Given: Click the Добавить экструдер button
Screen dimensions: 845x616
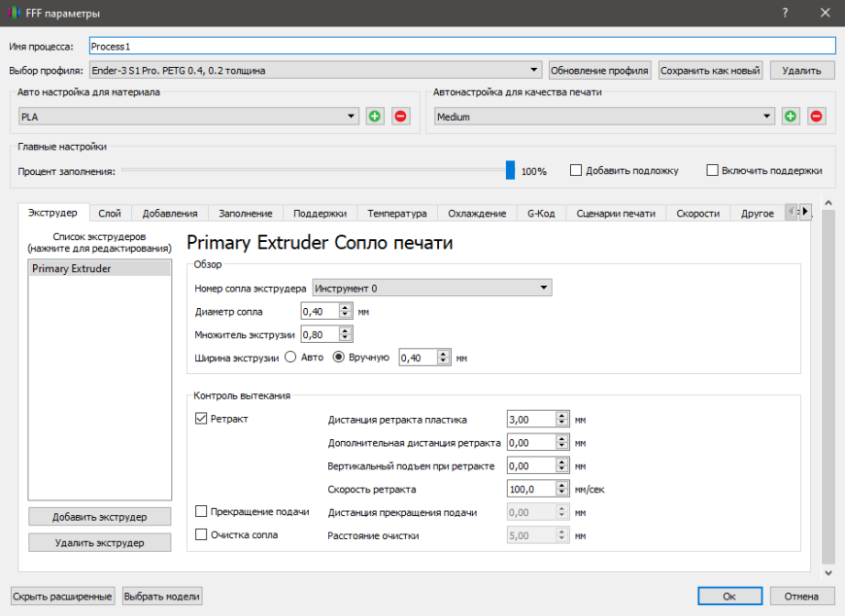Looking at the screenshot, I should click(x=99, y=517).
